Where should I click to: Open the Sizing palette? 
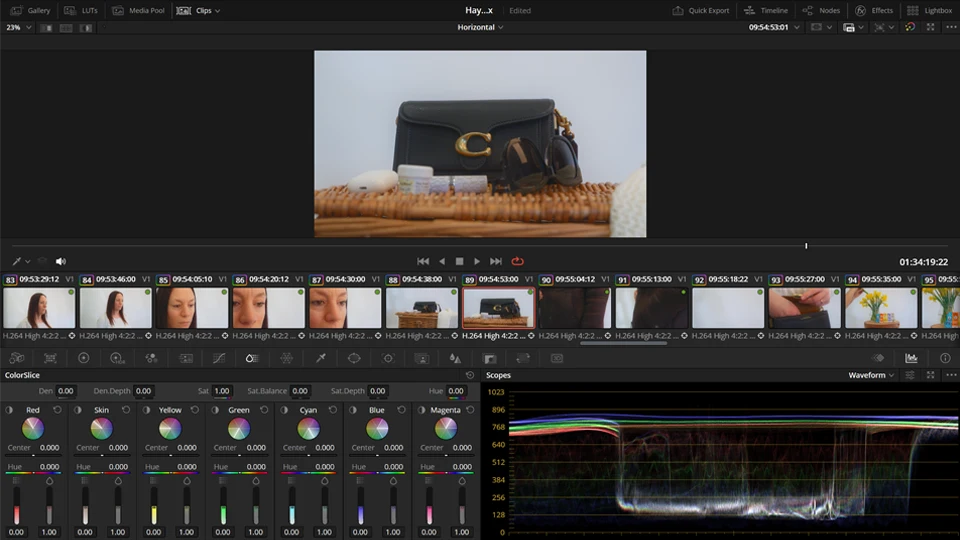point(523,358)
